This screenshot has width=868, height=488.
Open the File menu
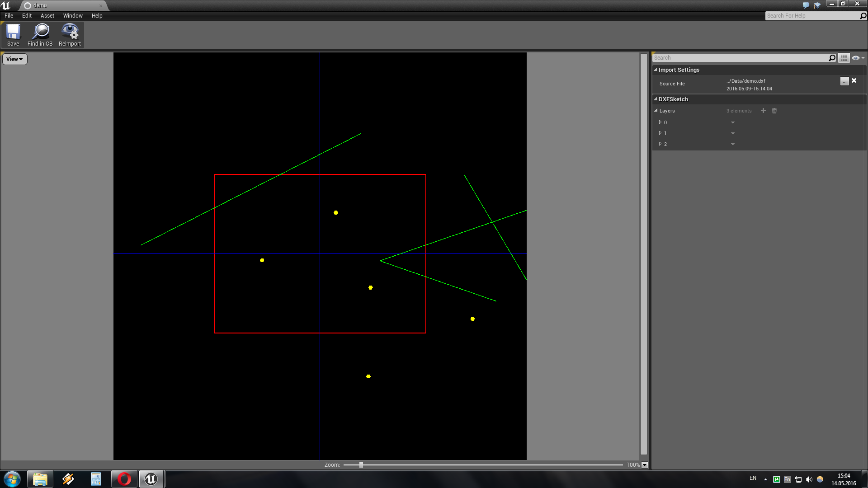(x=9, y=15)
